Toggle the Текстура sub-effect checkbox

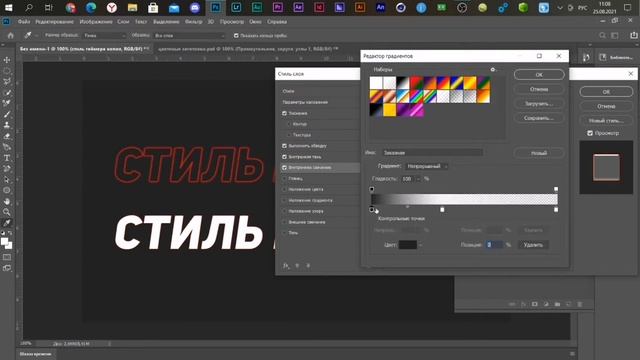tap(289, 135)
